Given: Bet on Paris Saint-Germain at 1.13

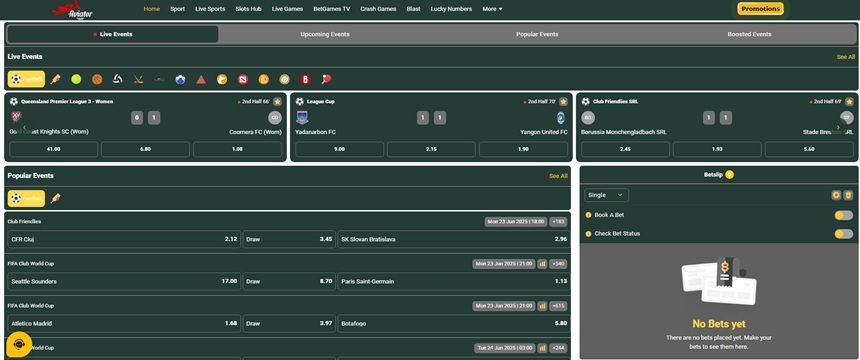Looking at the screenshot, I should pos(454,282).
